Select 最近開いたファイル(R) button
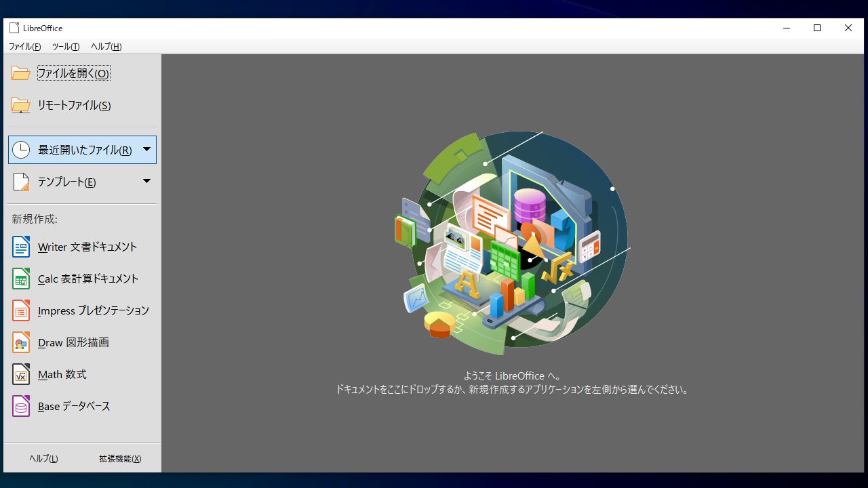 point(82,150)
